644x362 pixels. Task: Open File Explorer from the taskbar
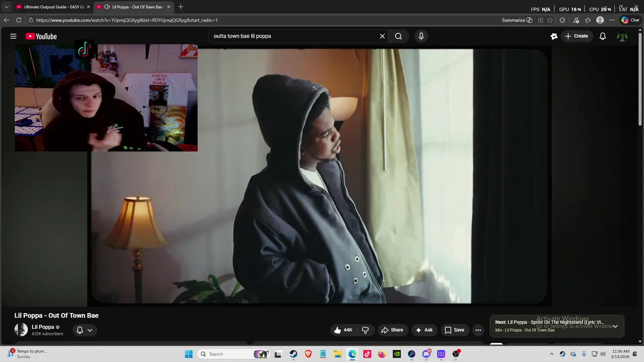tap(338, 354)
